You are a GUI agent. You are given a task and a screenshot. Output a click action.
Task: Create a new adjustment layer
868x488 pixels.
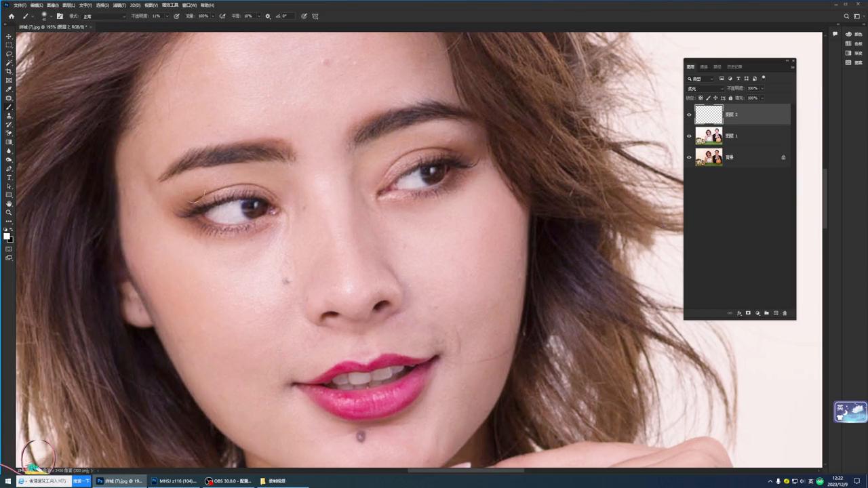(757, 313)
